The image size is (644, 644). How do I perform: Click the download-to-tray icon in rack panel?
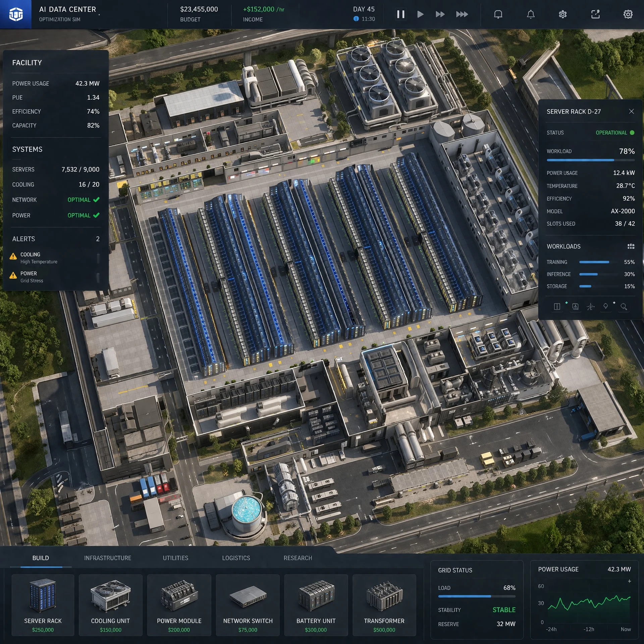(575, 307)
